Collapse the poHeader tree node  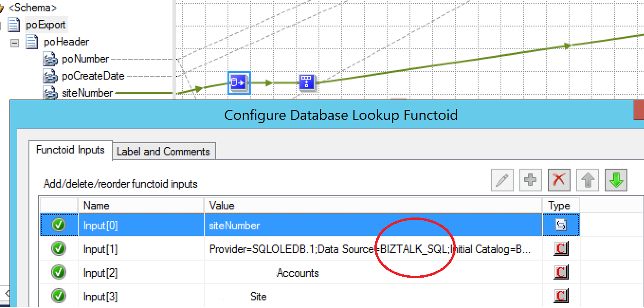click(15, 42)
